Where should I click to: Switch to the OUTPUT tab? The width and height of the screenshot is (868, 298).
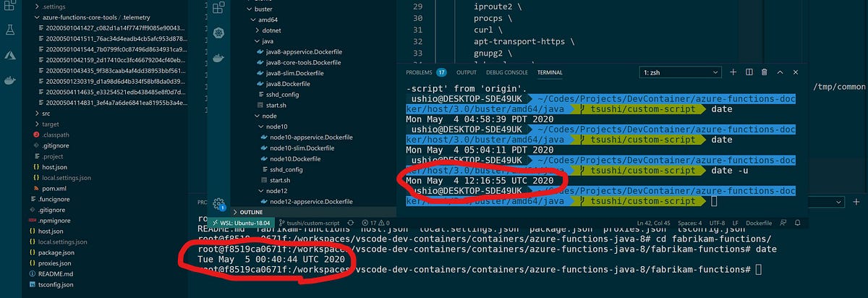coord(467,72)
